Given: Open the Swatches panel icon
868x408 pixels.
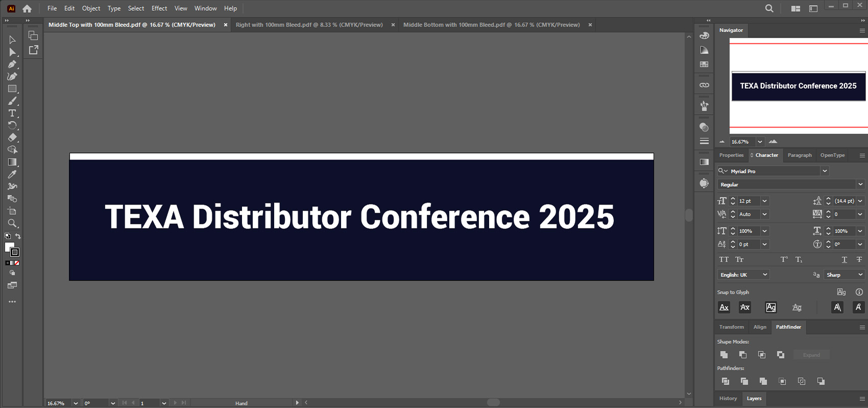Looking at the screenshot, I should [x=704, y=64].
